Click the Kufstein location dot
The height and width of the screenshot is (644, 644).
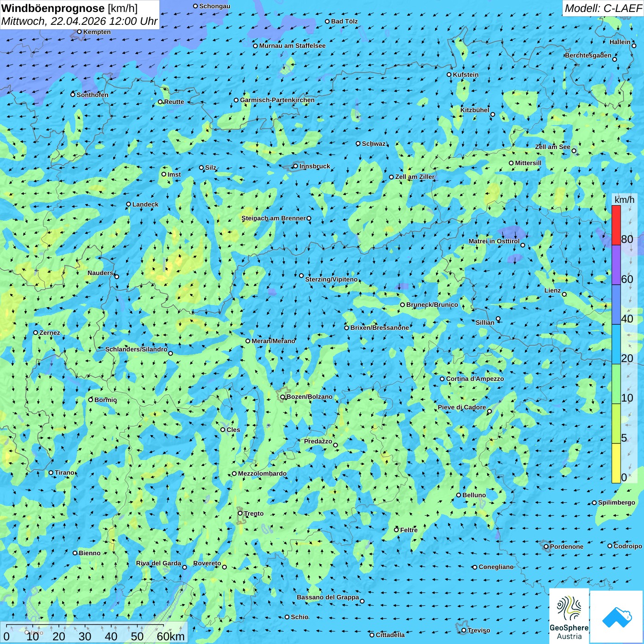tap(449, 75)
